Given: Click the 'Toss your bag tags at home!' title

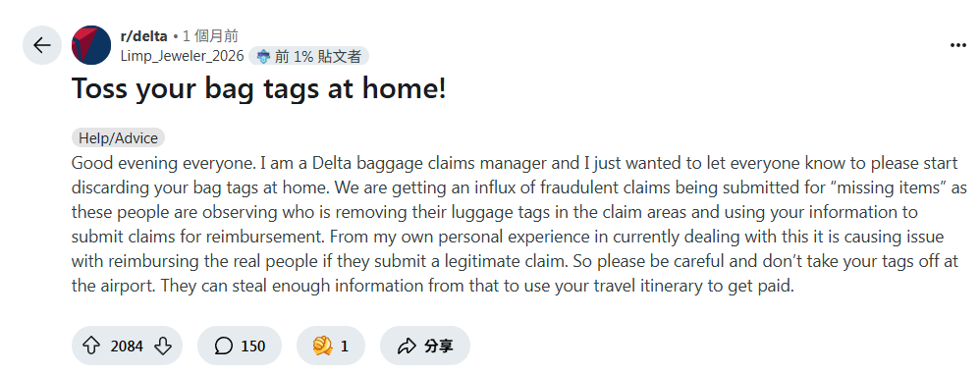Looking at the screenshot, I should 259,88.
